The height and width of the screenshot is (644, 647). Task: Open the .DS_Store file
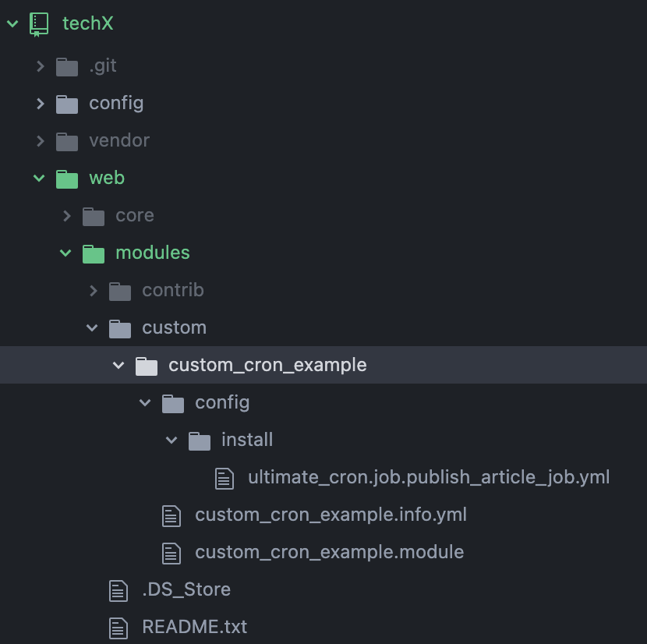point(186,589)
